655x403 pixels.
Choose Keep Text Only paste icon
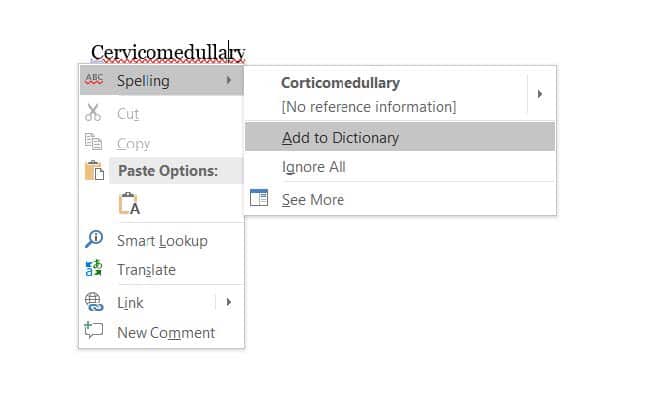129,204
